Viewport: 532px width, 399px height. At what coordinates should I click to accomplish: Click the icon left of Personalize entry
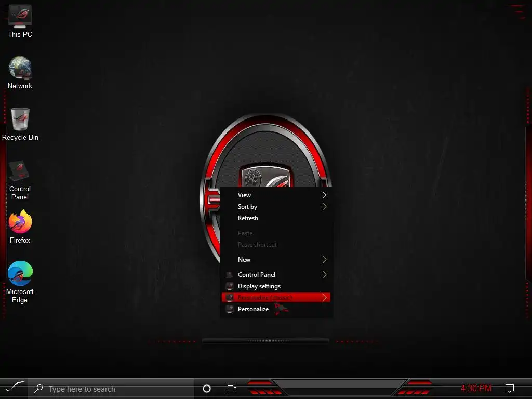230,309
